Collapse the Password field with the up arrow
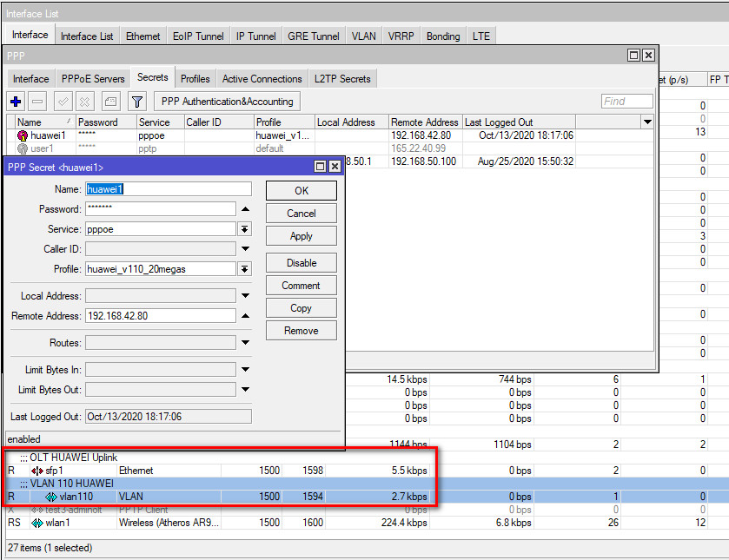Screen dimensions: 729x560 [245, 209]
